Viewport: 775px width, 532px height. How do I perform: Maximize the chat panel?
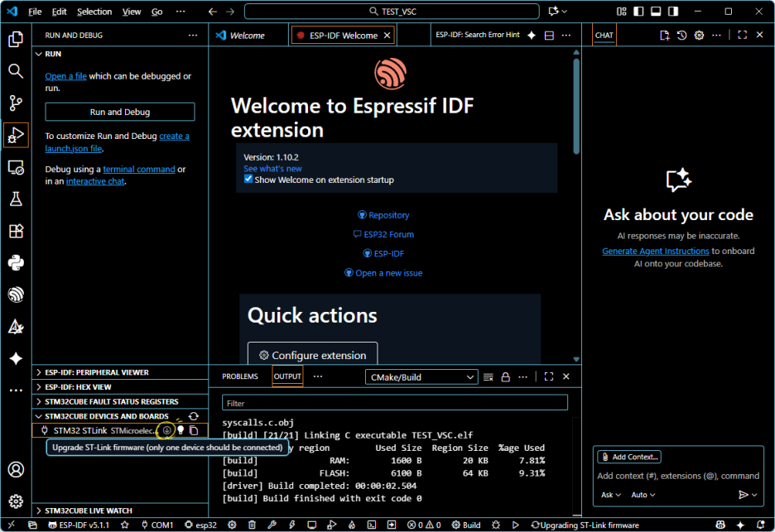pyautogui.click(x=743, y=35)
